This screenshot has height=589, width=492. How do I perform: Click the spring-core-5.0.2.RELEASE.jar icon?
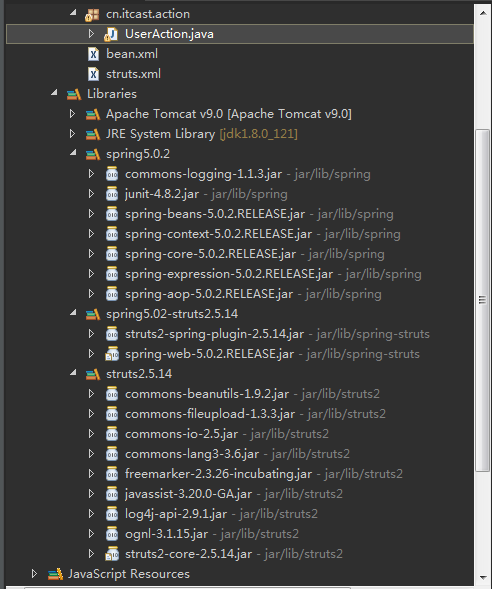point(112,254)
